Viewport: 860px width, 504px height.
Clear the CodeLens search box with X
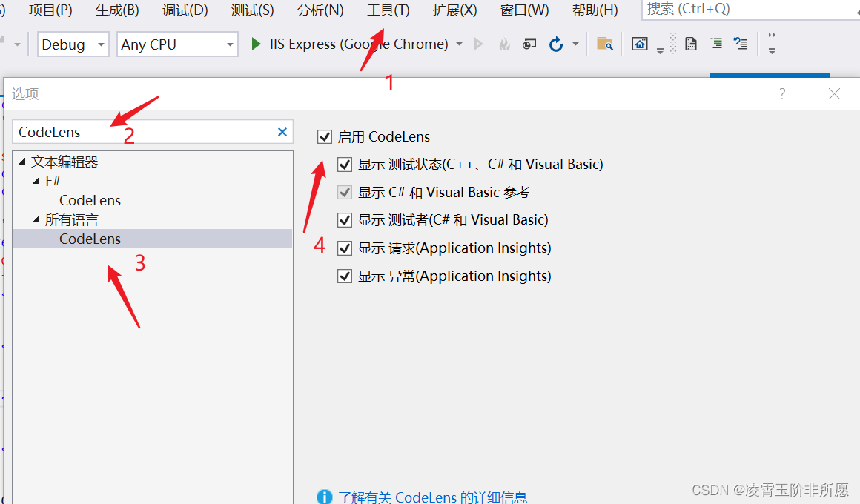coord(282,131)
